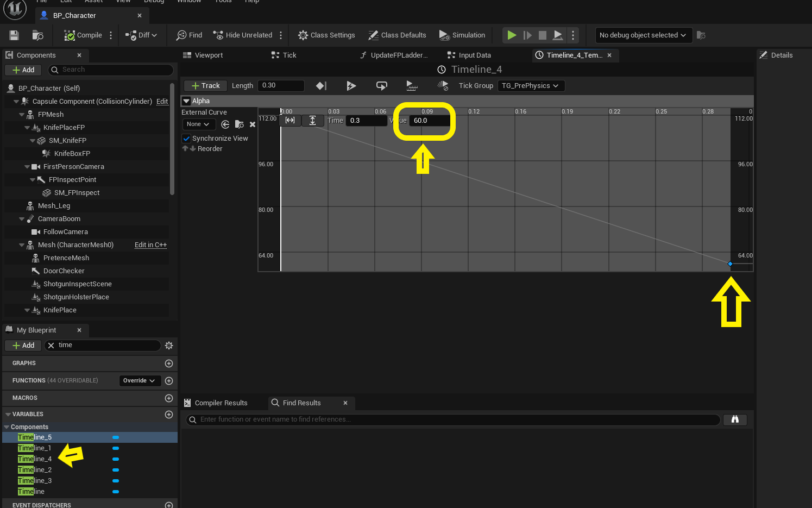Open the Tick Group TG_PrePhysics dropdown
This screenshot has width=812, height=508.
coord(531,86)
